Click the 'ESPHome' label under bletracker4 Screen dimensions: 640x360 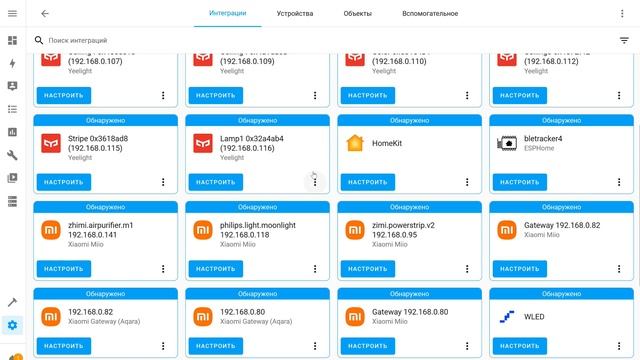[539, 148]
